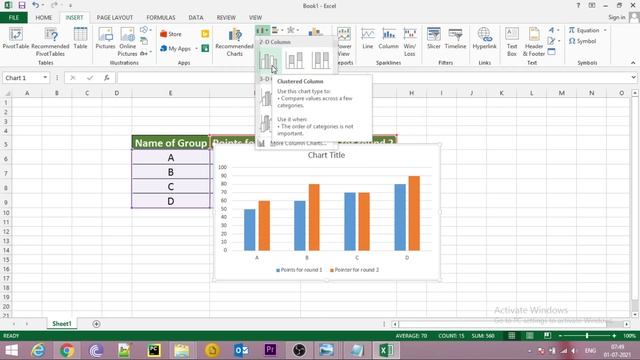The height and width of the screenshot is (360, 640).
Task: Click the zoom out minus button
Action: [560, 336]
